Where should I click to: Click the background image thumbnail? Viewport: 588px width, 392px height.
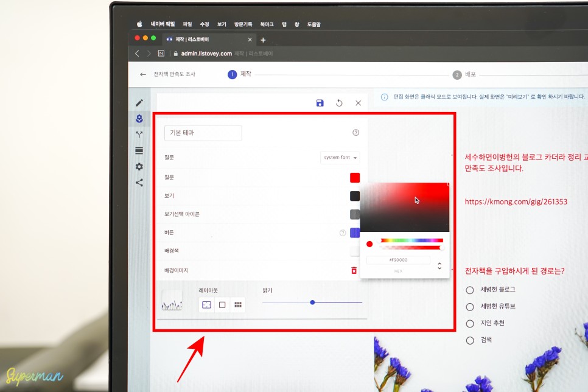click(x=172, y=300)
